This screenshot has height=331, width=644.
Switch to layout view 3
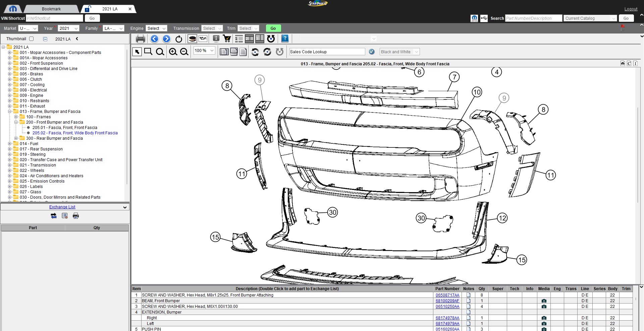(260, 39)
